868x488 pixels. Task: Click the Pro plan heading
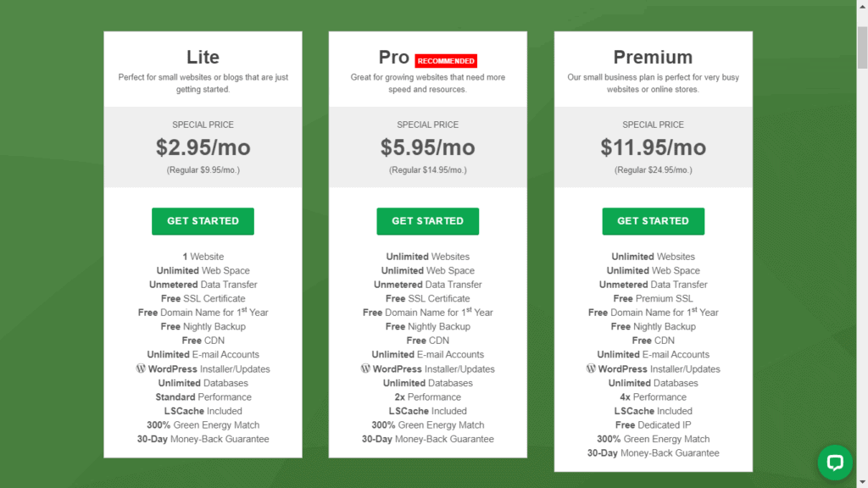pos(394,57)
